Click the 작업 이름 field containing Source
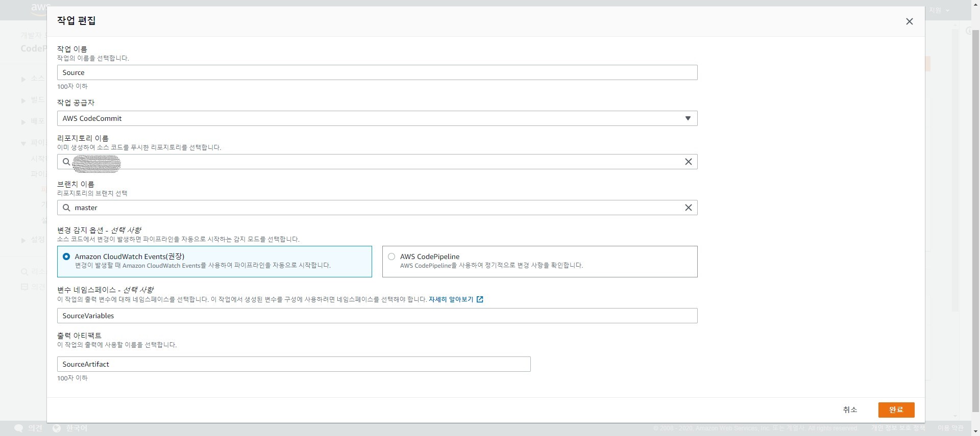This screenshot has height=436, width=980. point(377,72)
